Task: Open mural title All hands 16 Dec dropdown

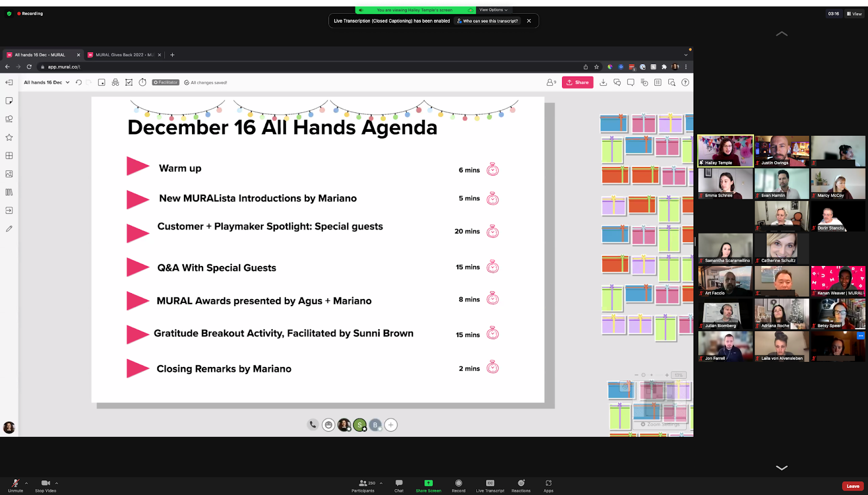Action: (x=47, y=82)
